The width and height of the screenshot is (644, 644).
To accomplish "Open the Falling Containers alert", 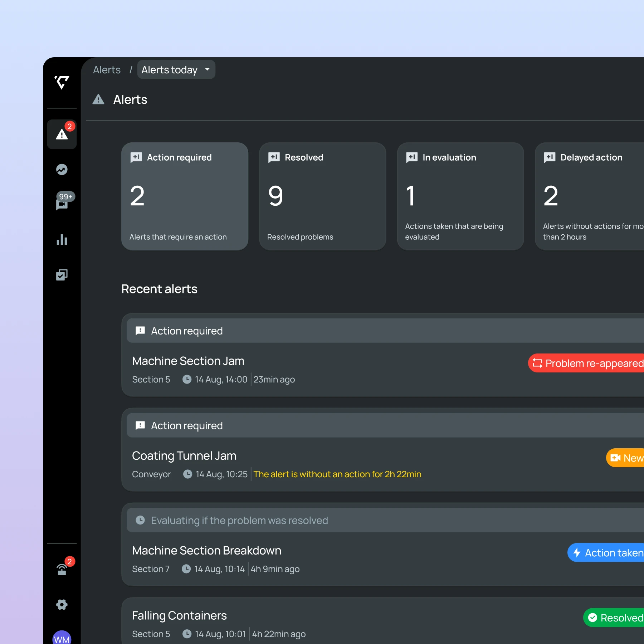I will click(179, 616).
